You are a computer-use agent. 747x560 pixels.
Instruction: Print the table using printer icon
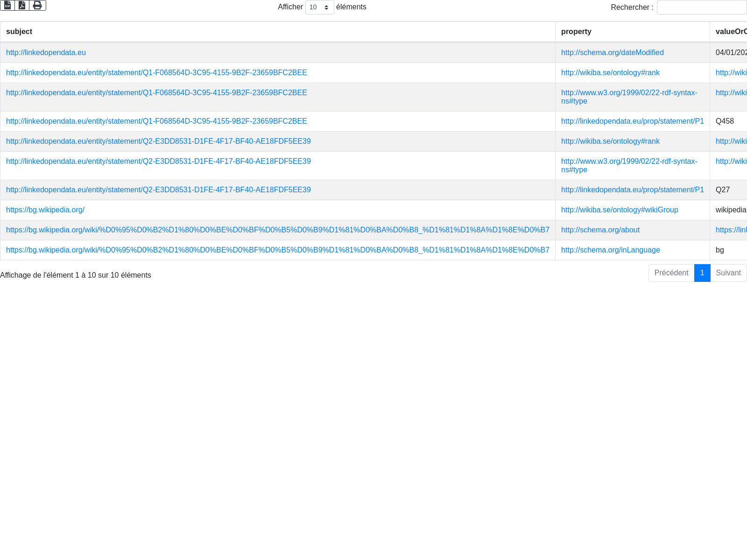37,5
